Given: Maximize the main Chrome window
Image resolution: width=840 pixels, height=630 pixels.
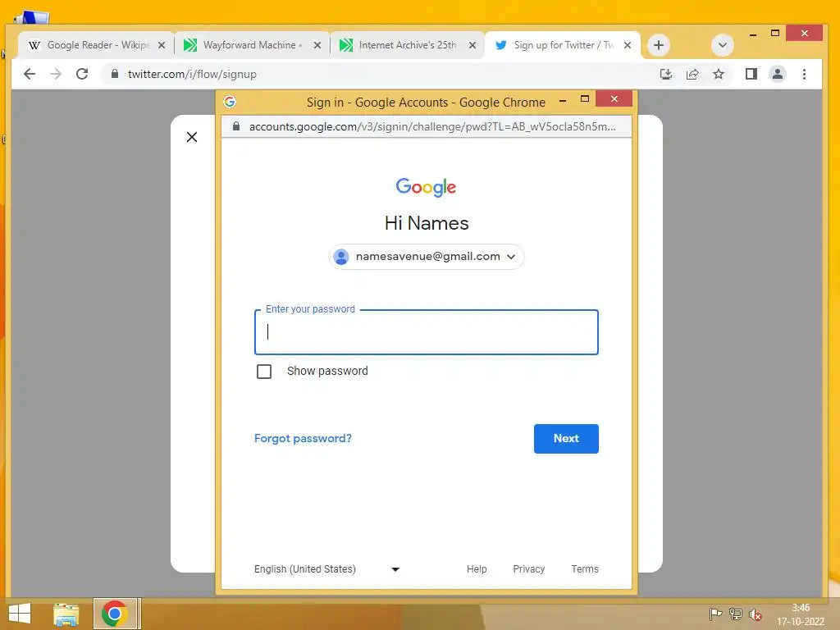Looking at the screenshot, I should click(774, 33).
